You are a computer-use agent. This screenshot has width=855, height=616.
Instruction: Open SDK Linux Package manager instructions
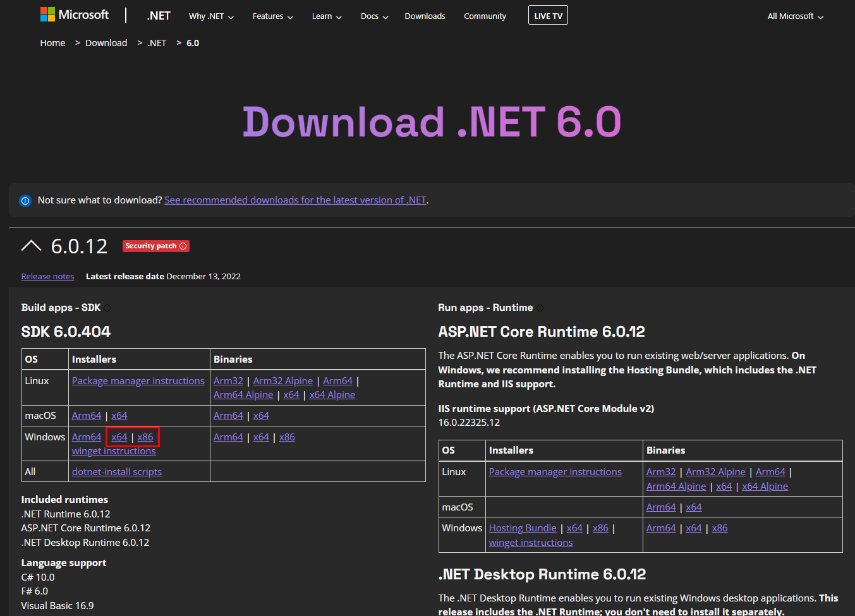coord(138,381)
